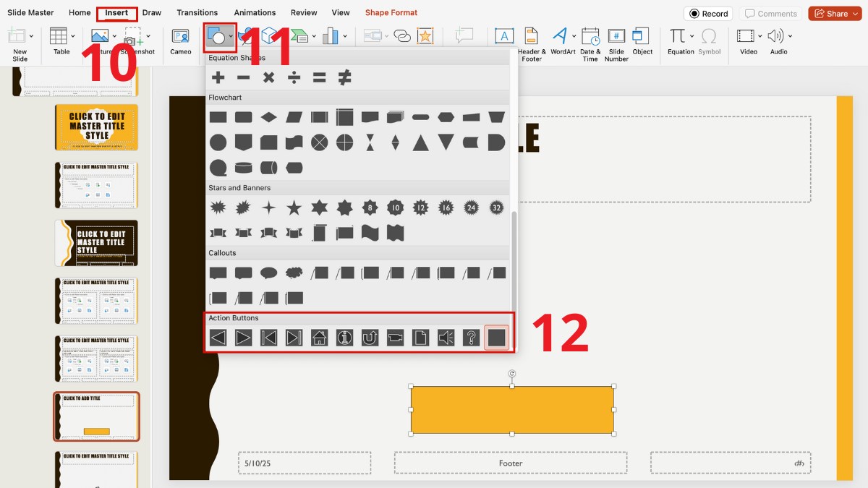Screen dimensions: 868x488
Task: Expand the Audio dropdown arrow
Action: coord(790,36)
